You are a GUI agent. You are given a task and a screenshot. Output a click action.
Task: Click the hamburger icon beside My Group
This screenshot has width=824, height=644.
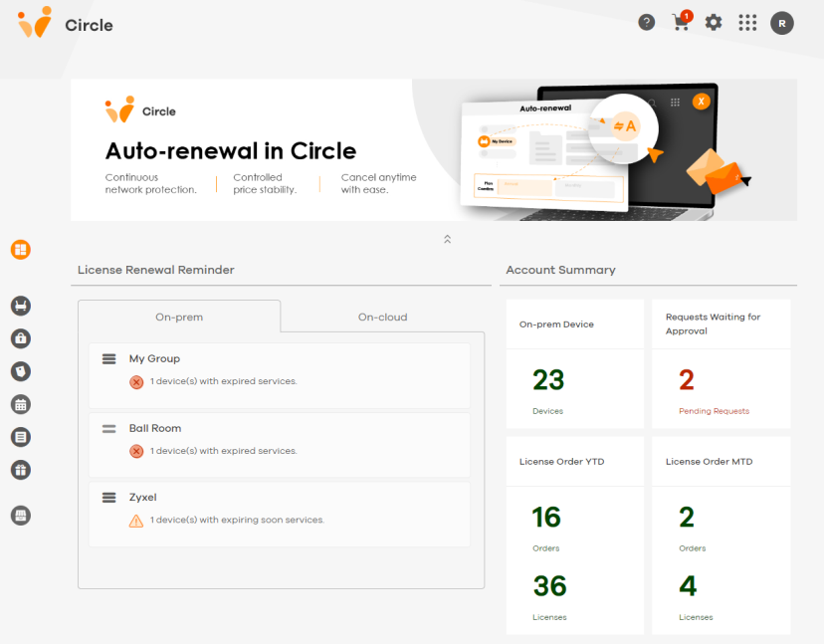[108, 359]
